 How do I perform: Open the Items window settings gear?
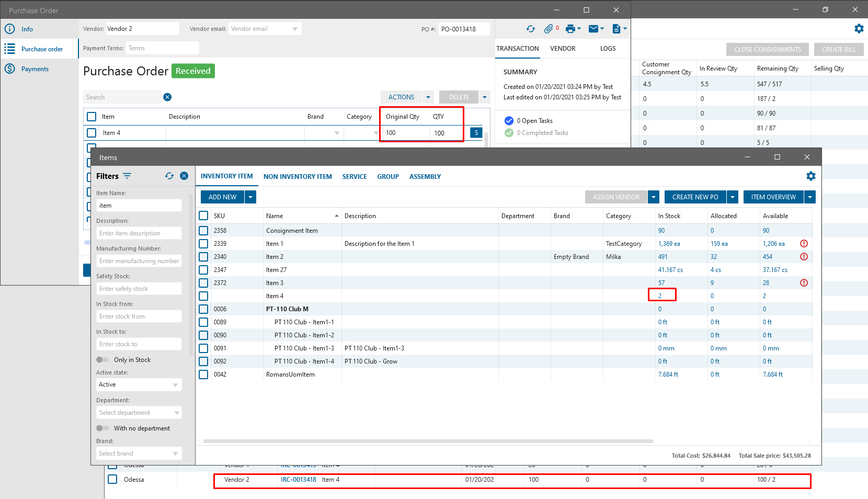[x=810, y=176]
